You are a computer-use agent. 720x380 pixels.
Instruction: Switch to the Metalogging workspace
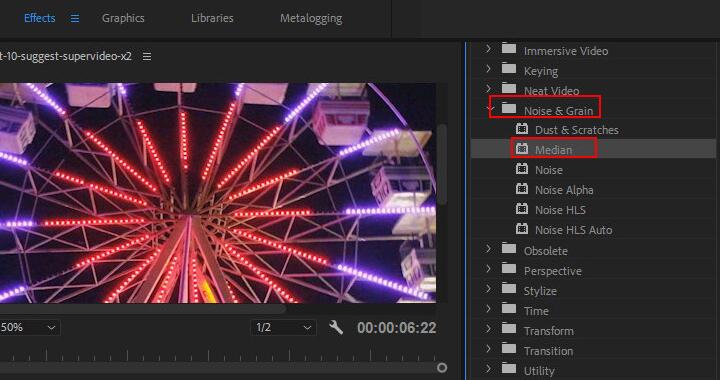pyautogui.click(x=311, y=18)
